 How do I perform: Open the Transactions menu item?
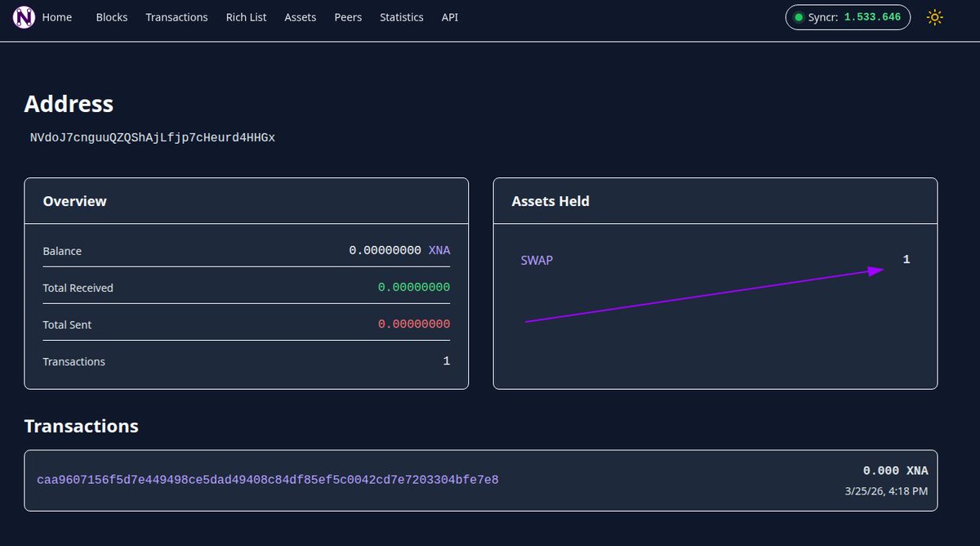coord(176,16)
